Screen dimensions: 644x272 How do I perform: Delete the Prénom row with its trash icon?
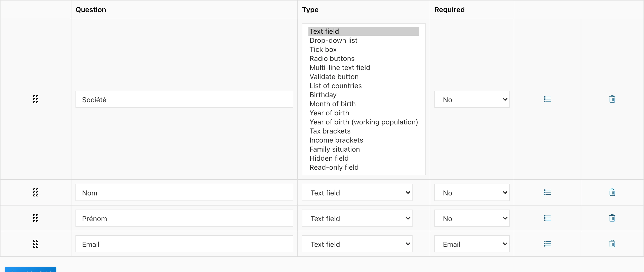[612, 218]
